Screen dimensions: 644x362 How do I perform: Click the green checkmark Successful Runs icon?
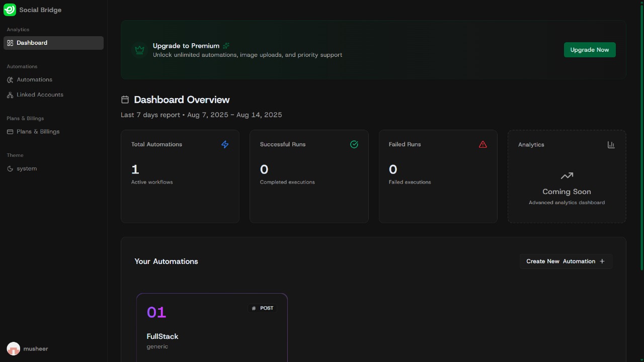point(354,144)
